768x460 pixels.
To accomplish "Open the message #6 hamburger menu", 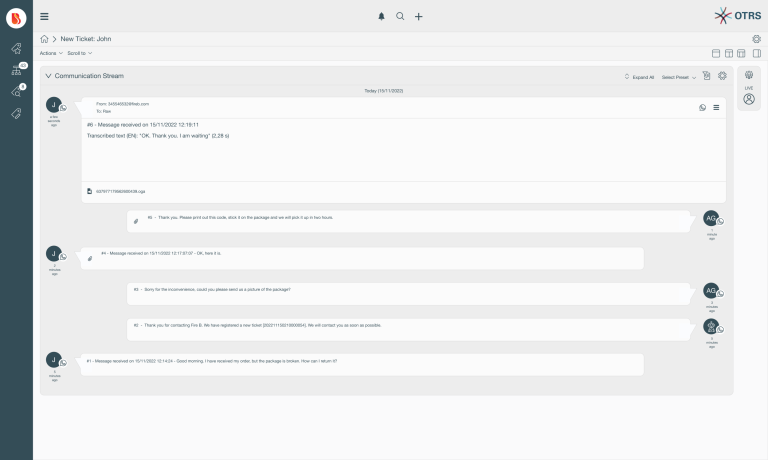I will point(716,107).
